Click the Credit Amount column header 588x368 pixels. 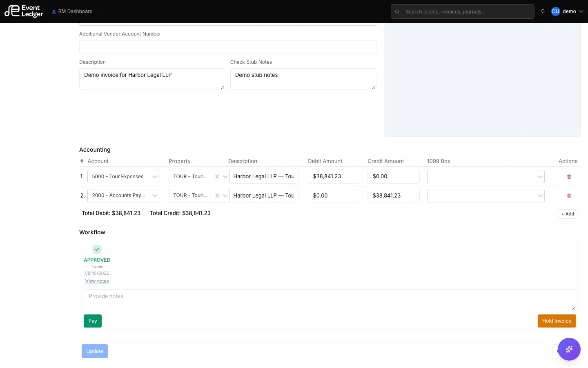click(385, 161)
